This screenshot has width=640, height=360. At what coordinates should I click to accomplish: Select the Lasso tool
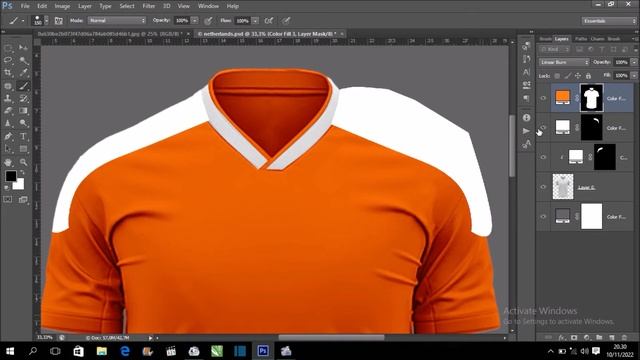click(8, 60)
